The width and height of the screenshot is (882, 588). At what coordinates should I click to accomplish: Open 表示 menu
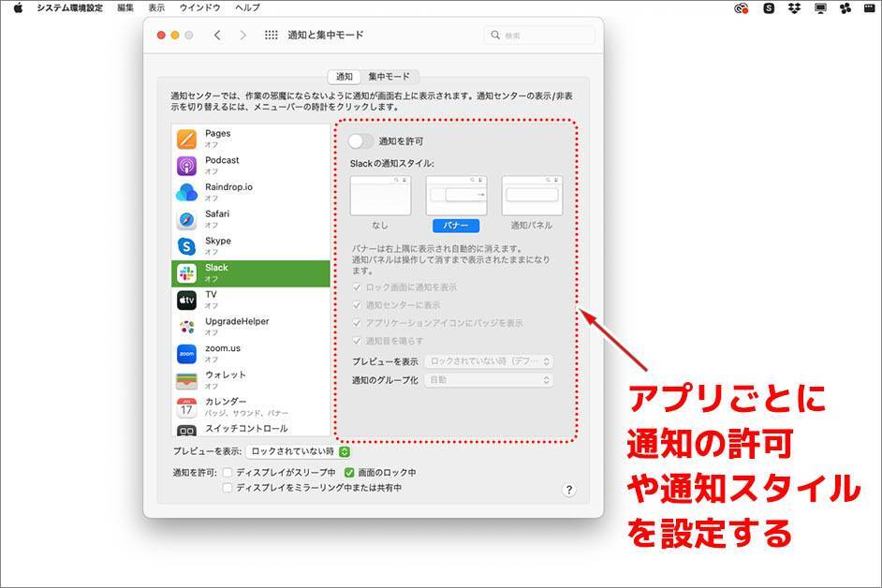pyautogui.click(x=156, y=7)
